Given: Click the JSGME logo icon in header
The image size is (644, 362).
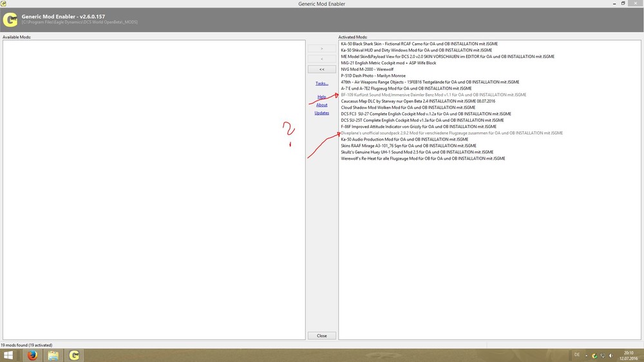Looking at the screenshot, I should coord(10,19).
